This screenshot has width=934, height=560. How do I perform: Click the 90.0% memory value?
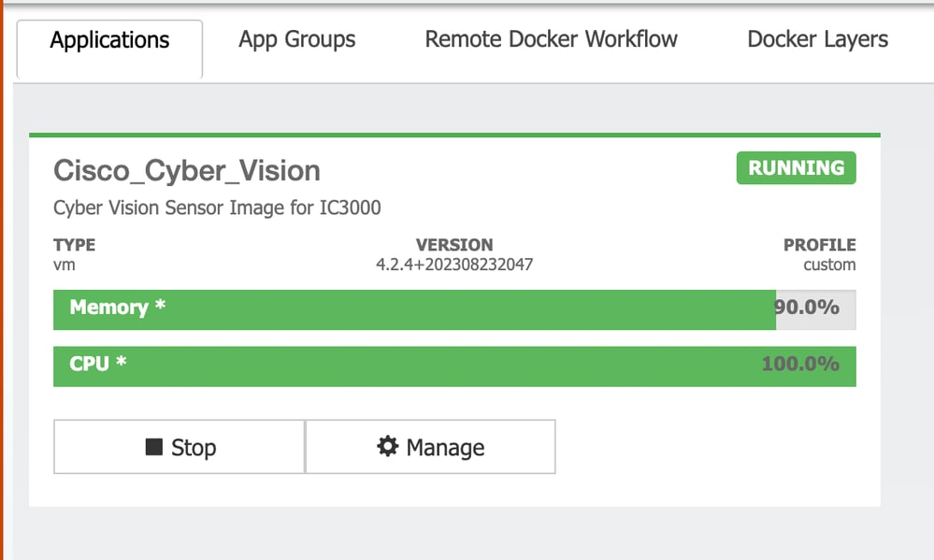(x=807, y=307)
